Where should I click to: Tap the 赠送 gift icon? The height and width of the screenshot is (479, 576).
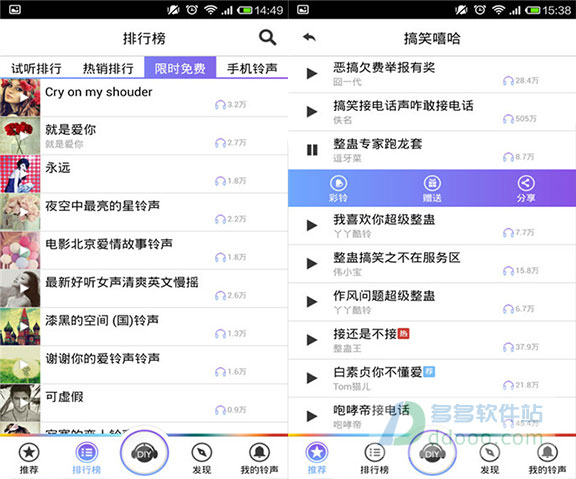[432, 188]
